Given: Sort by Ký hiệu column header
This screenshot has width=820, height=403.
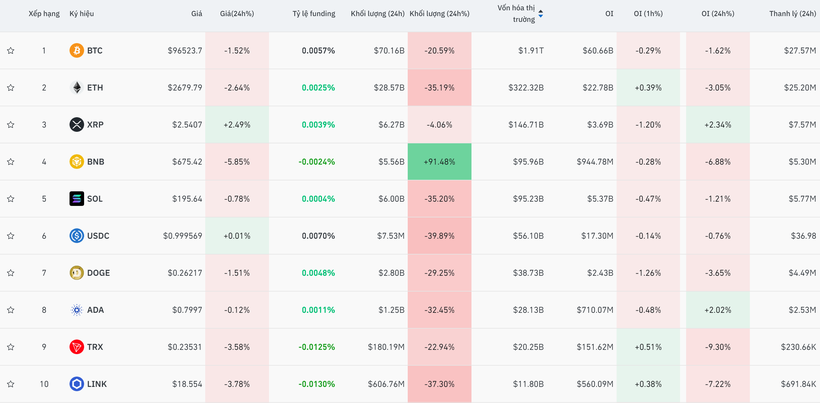Looking at the screenshot, I should pos(80,14).
